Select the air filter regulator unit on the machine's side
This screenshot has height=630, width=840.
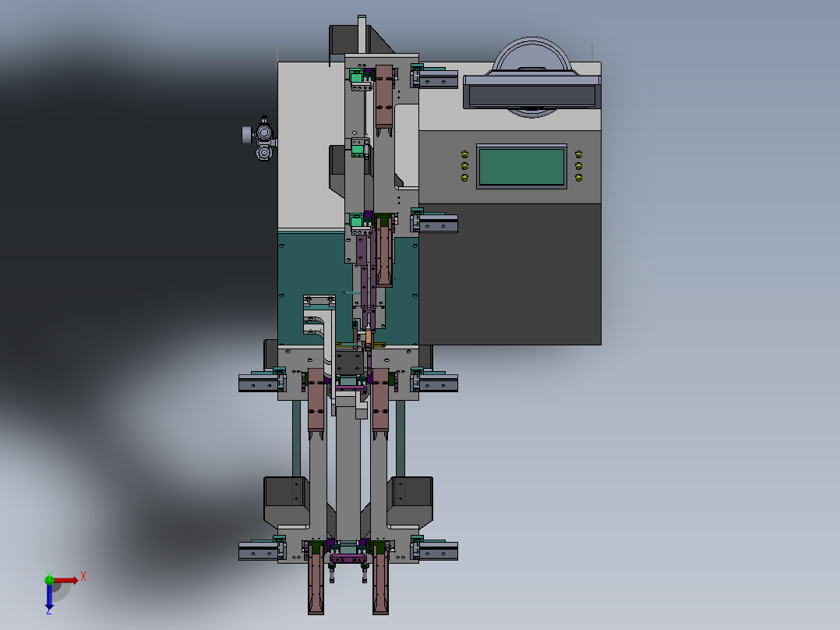pyautogui.click(x=259, y=138)
